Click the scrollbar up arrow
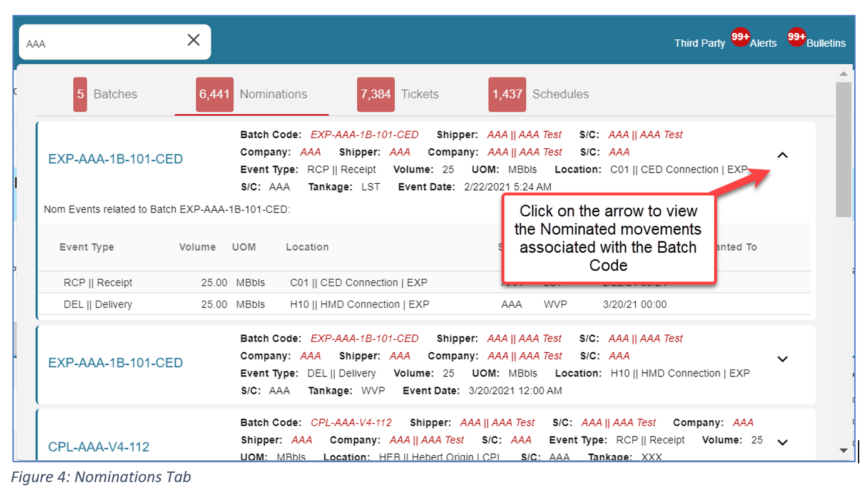The width and height of the screenshot is (868, 494). 844,74
